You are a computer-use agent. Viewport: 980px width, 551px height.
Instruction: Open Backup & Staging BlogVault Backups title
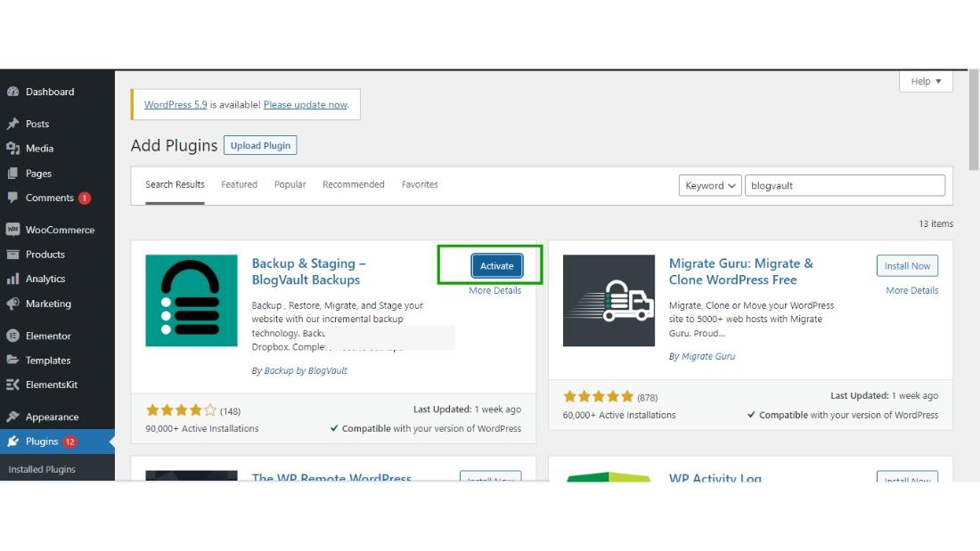point(309,271)
